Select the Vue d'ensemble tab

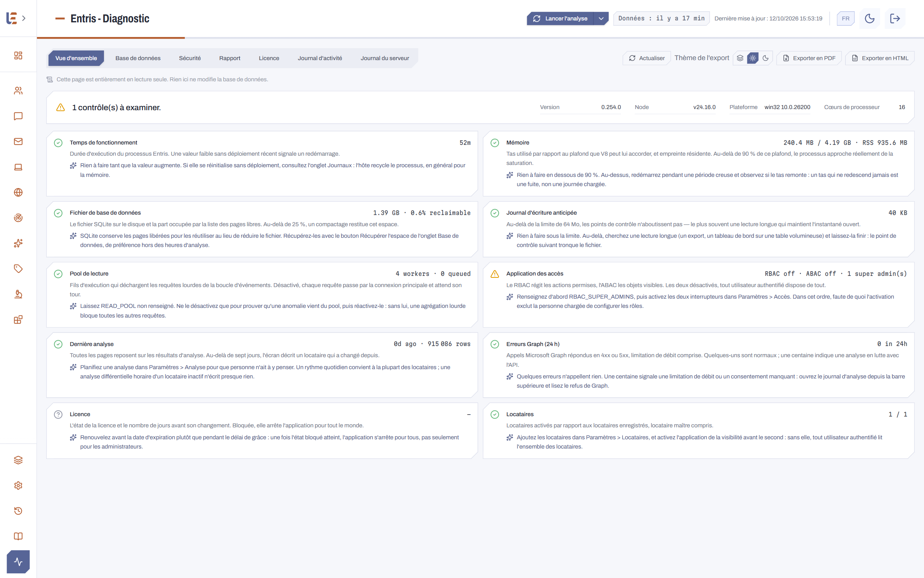pyautogui.click(x=76, y=58)
